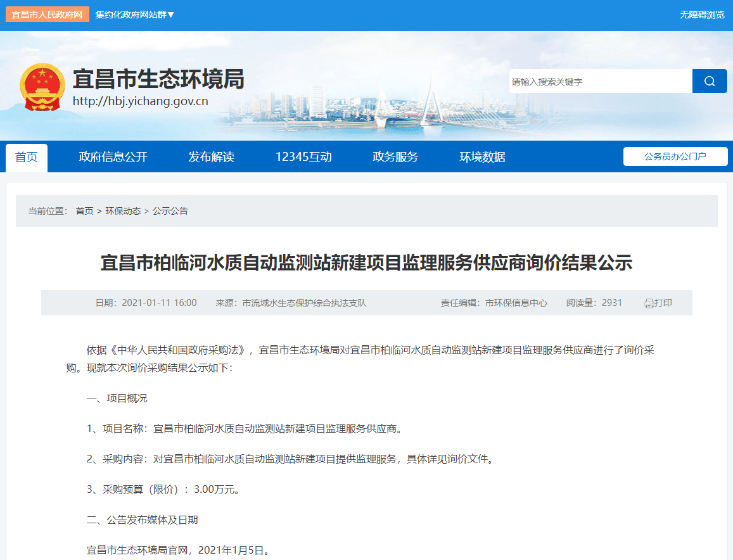Click the http://hbj.yichang.gov.cn URL text
The image size is (733, 560).
click(140, 101)
